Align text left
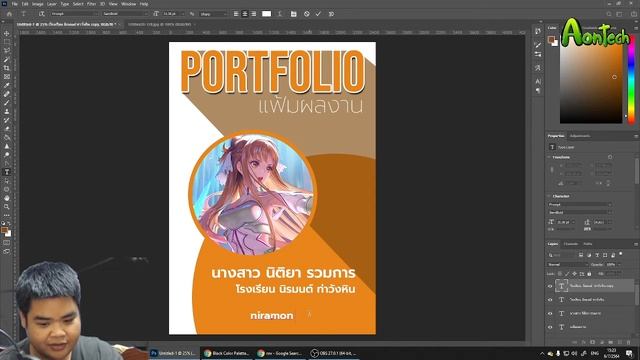 coord(236,14)
